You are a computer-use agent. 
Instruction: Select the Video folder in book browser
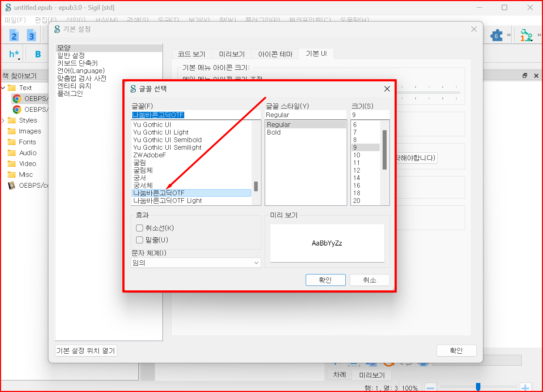28,164
